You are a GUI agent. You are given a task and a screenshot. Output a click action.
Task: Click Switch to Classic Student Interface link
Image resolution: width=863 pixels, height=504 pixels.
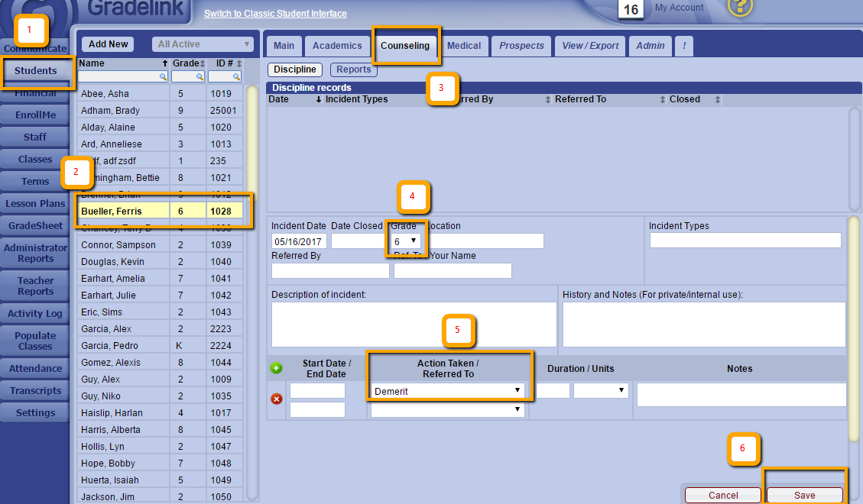pyautogui.click(x=275, y=14)
